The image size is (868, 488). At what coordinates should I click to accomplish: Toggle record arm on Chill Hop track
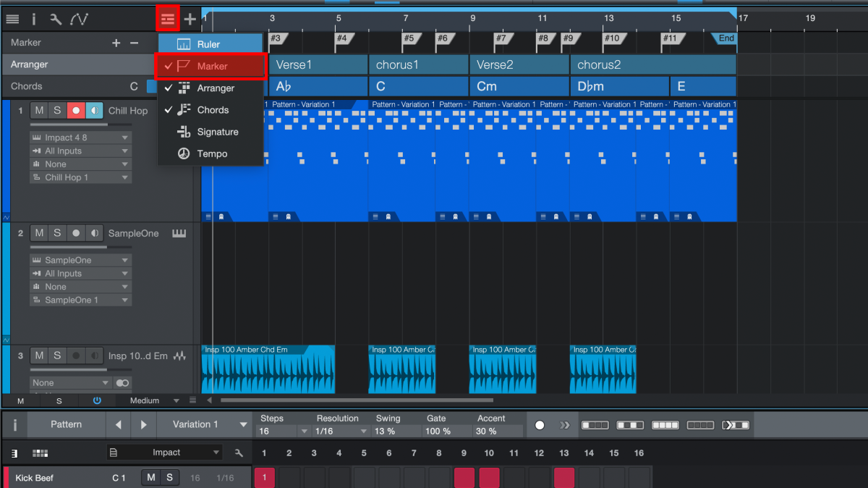pos(76,111)
